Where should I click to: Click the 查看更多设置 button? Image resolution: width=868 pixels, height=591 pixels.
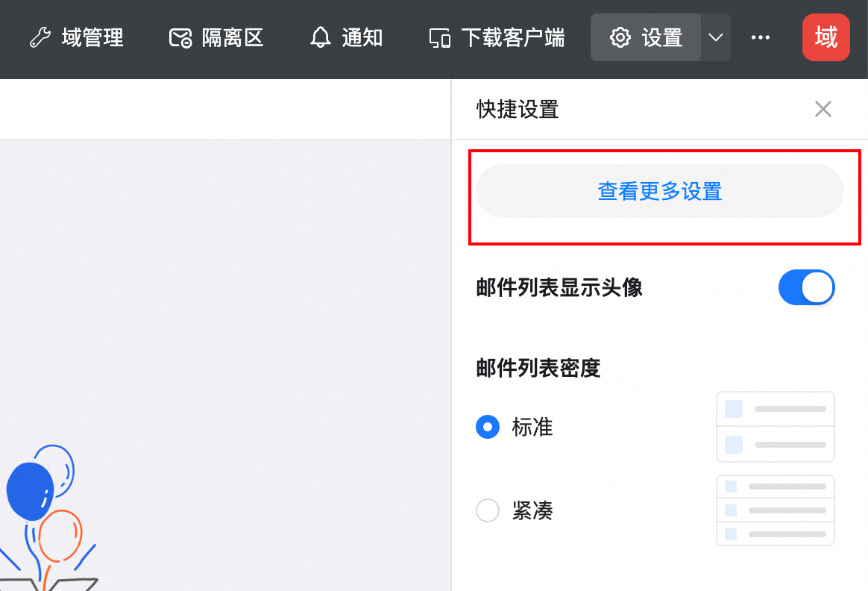(659, 191)
